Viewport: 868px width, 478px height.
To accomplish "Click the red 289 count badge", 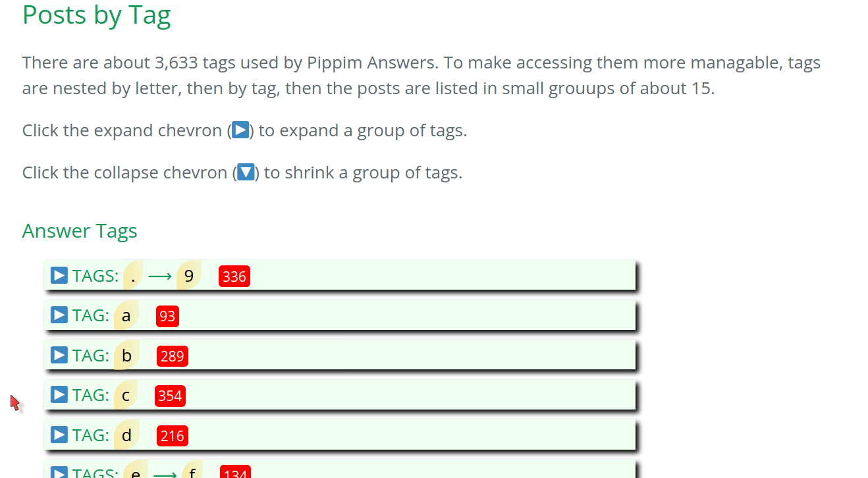I will tap(173, 356).
